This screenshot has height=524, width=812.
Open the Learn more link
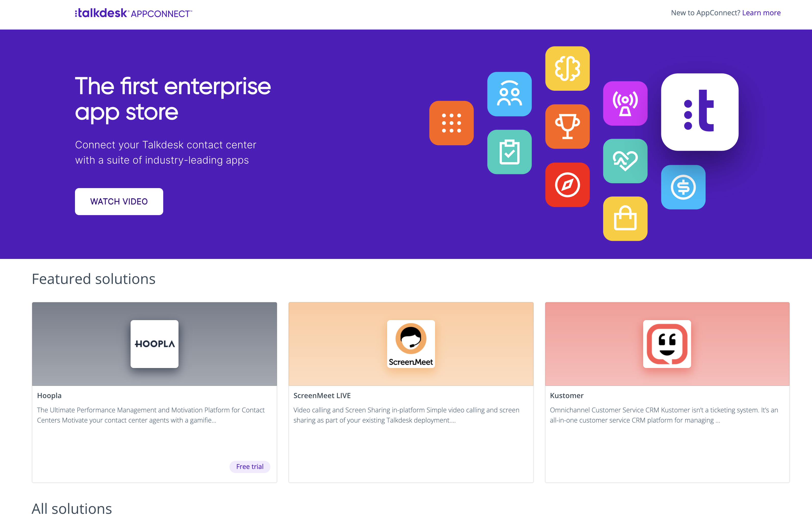pyautogui.click(x=762, y=12)
